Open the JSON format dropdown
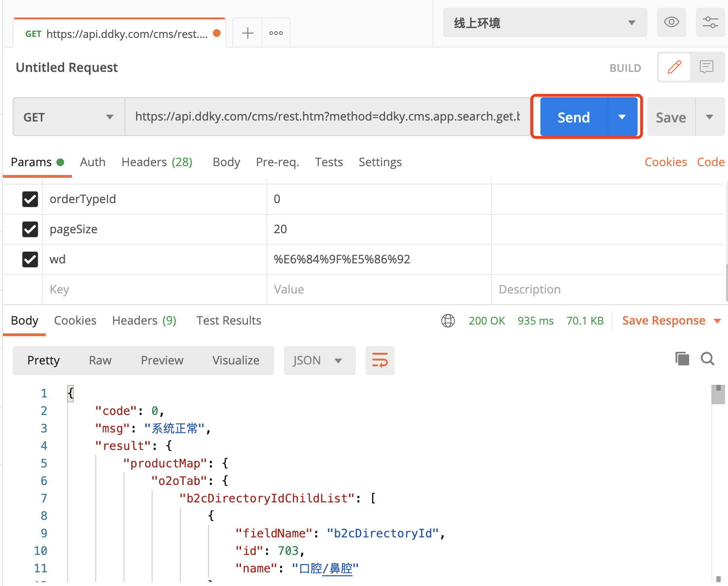 click(x=320, y=361)
